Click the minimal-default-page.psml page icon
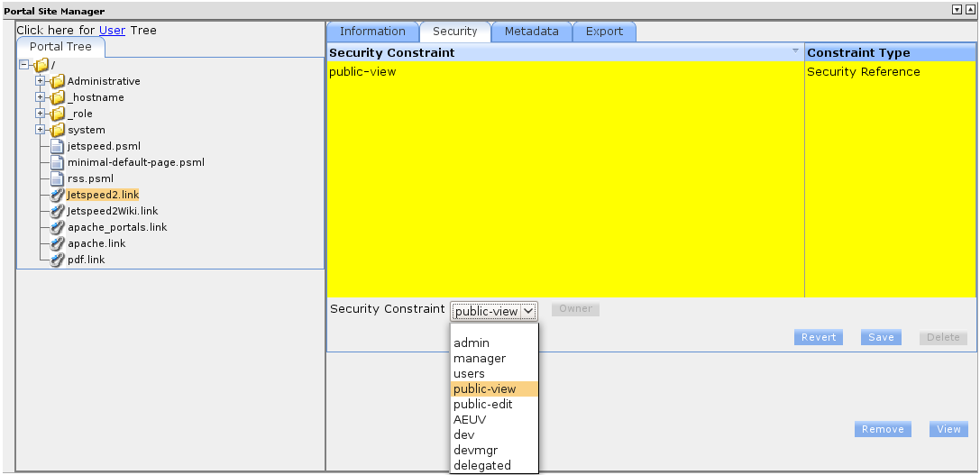This screenshot has width=980, height=475. 58,162
